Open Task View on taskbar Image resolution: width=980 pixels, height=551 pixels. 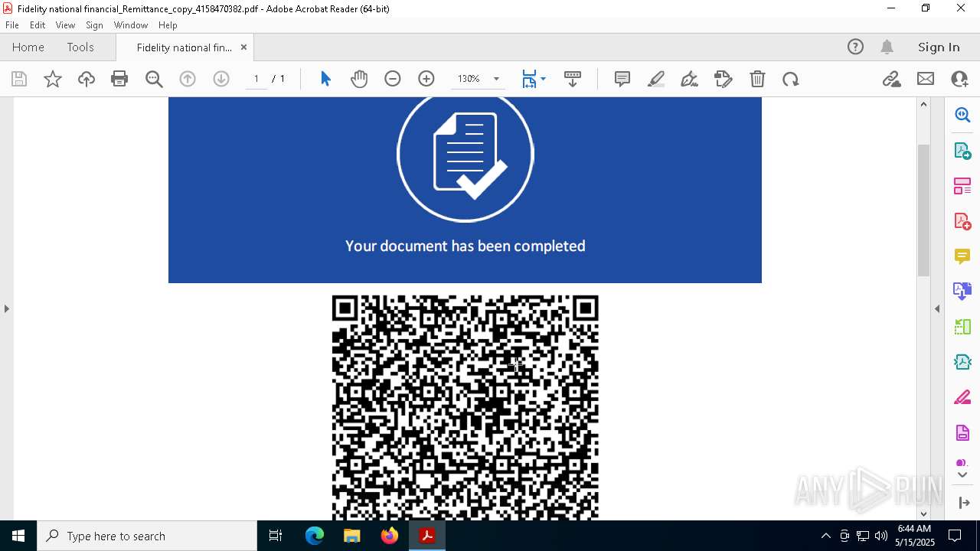276,536
